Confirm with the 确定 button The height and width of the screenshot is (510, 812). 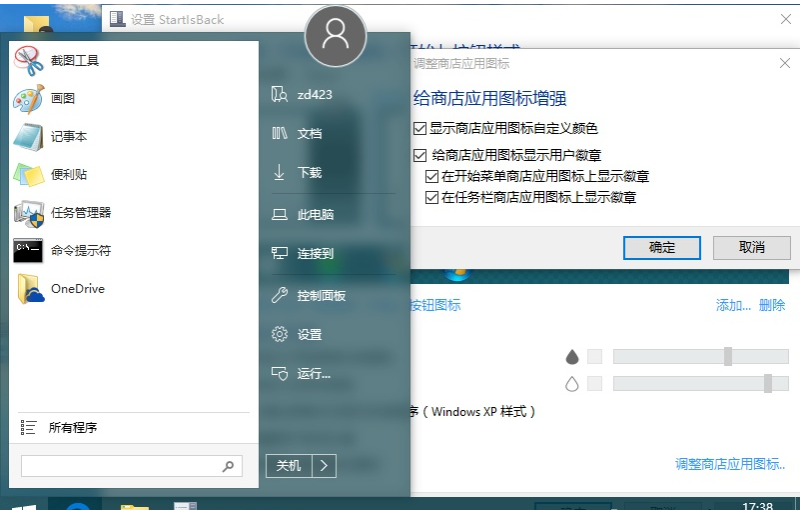pos(662,247)
